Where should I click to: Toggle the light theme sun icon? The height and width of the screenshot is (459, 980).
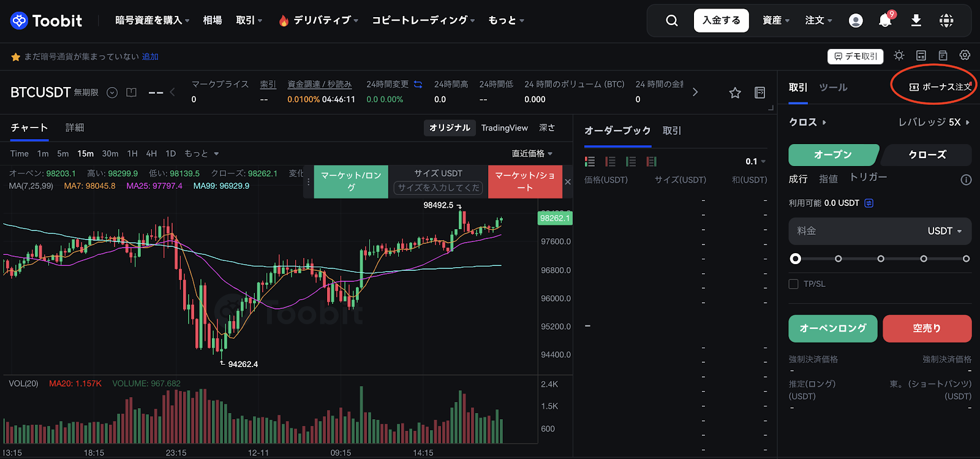[x=899, y=56]
